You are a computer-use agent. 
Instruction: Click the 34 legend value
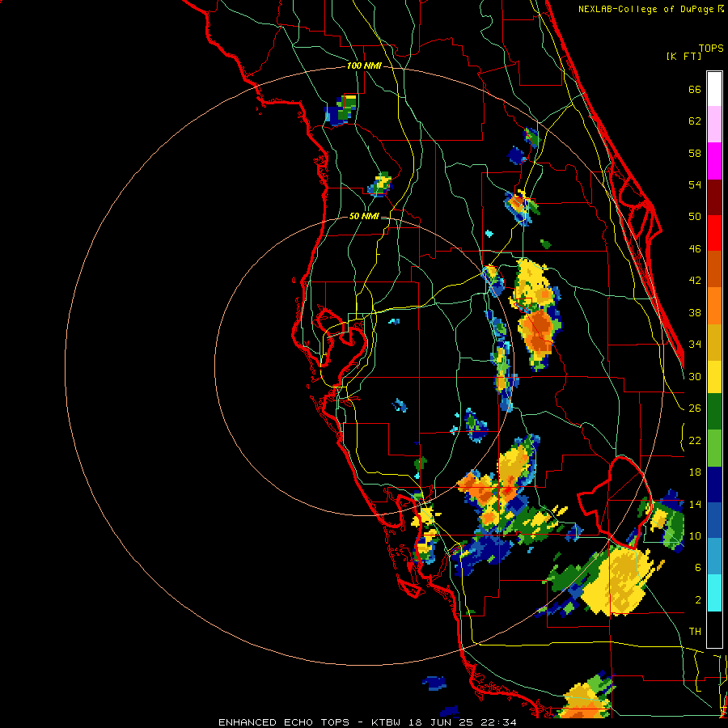tap(695, 345)
